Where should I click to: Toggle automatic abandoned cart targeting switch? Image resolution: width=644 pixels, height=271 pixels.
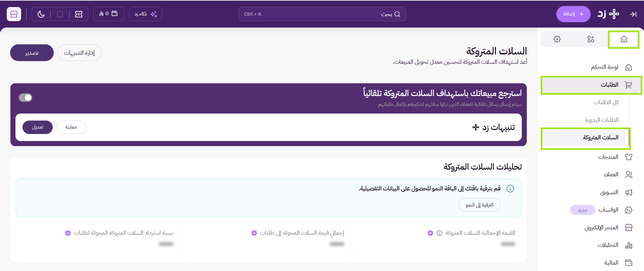click(26, 97)
